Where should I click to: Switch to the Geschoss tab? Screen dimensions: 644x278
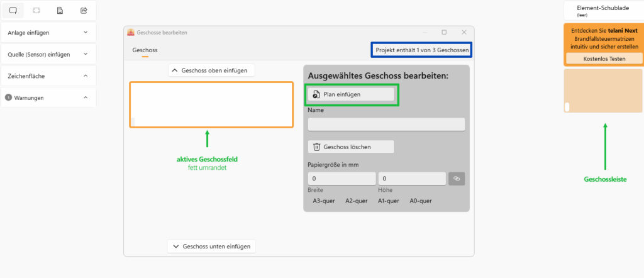point(145,50)
